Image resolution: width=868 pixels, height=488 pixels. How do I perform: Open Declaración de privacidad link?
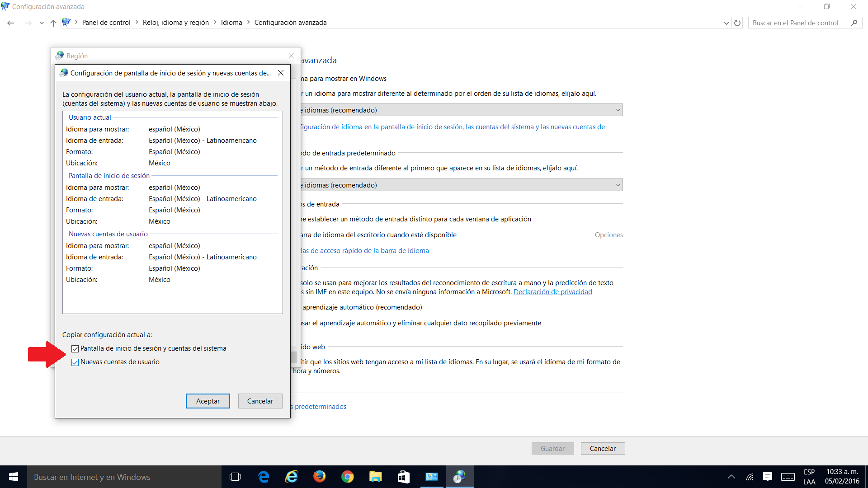pyautogui.click(x=552, y=292)
